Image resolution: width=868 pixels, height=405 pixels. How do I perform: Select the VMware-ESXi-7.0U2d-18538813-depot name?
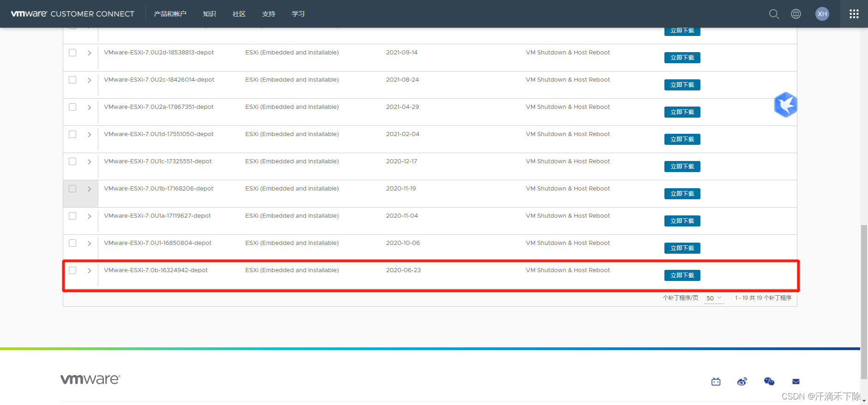(x=159, y=53)
